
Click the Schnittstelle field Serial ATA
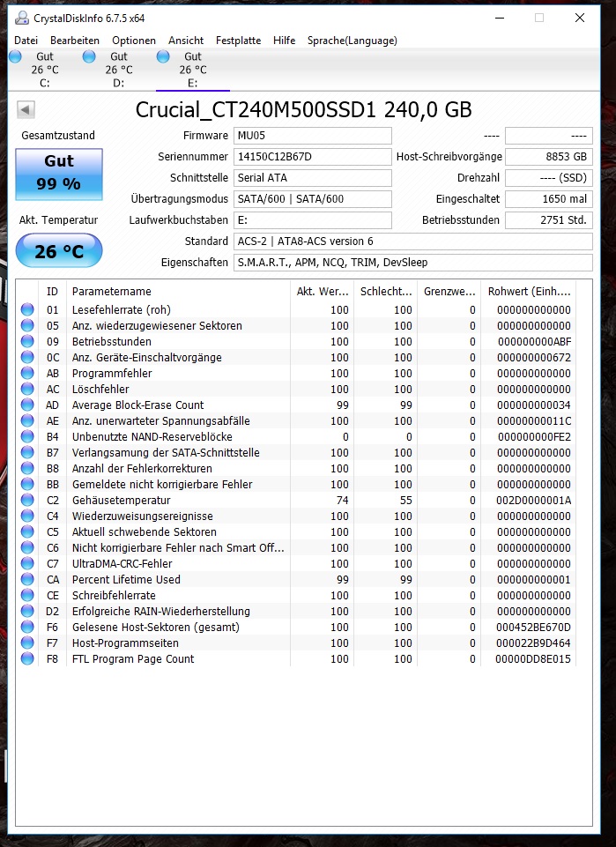click(313, 178)
